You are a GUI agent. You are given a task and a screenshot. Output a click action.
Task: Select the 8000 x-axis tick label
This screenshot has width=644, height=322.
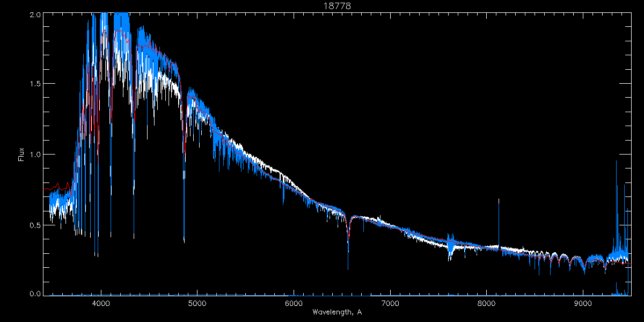[487, 302]
